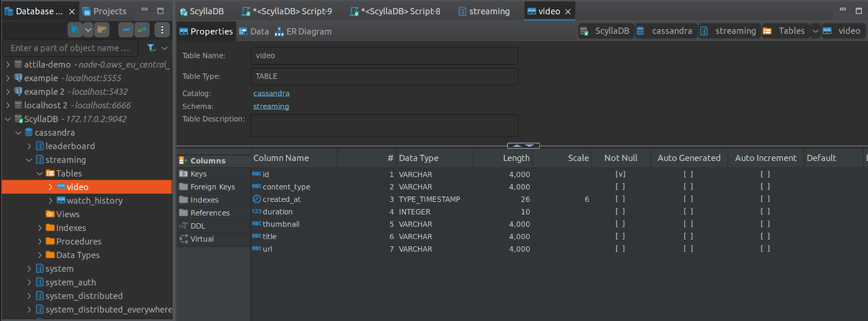Screen dimensions: 868x321
Task: Click the attila-demo connection icon
Action: [x=18, y=64]
